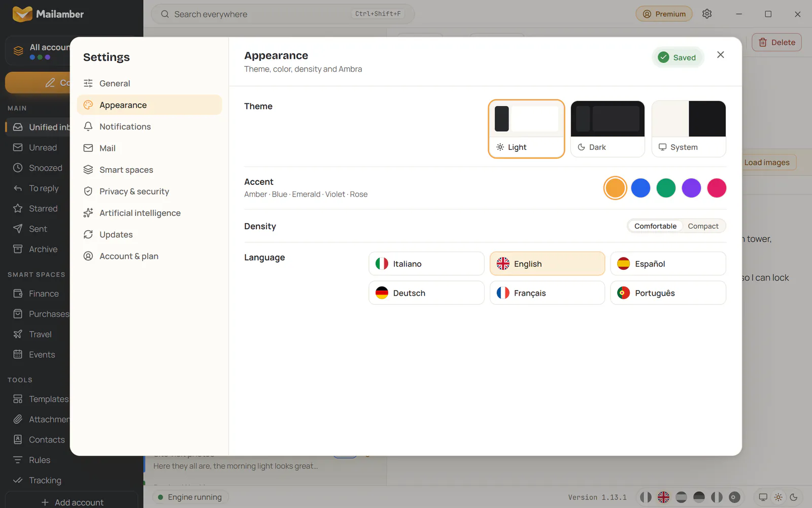Click the Premium badge button
This screenshot has width=812, height=508.
click(664, 14)
